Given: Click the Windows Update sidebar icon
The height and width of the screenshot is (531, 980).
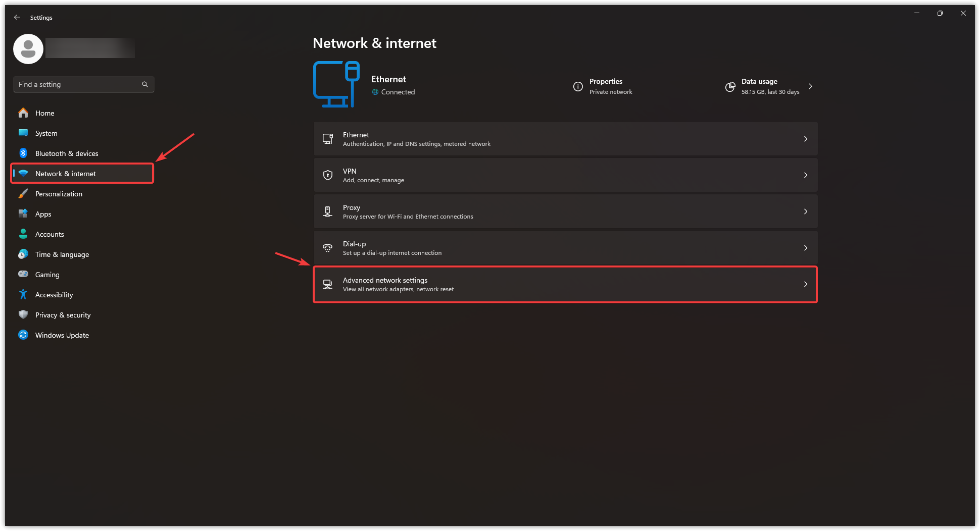Looking at the screenshot, I should tap(23, 335).
